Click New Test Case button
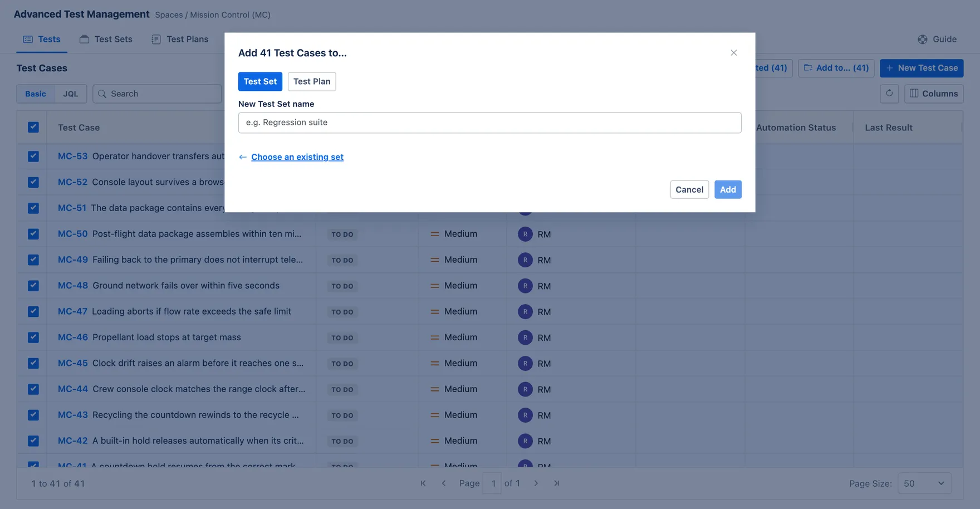980x509 pixels. point(922,68)
